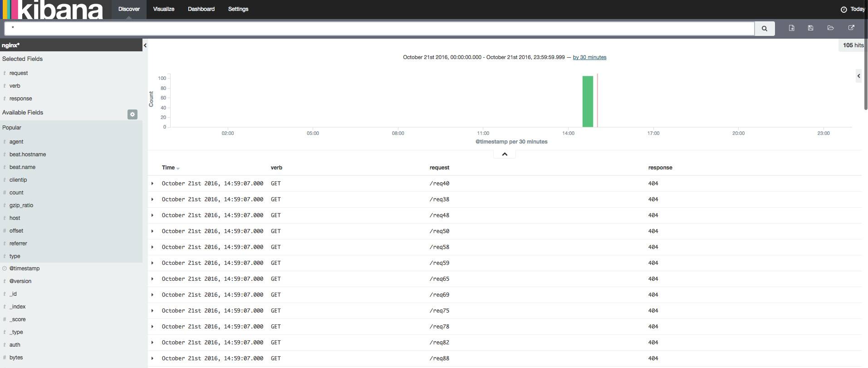
Task: Click into the query search input field
Action: (379, 28)
